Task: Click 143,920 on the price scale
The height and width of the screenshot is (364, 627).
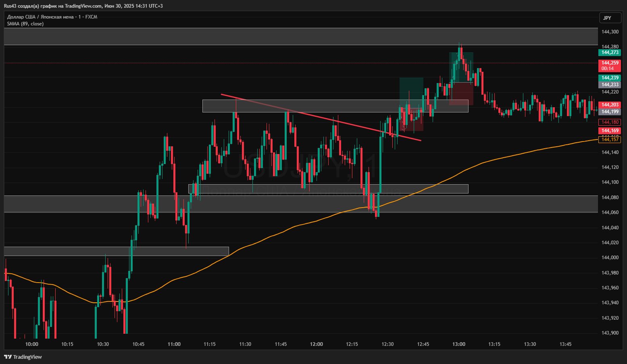Action: (610, 318)
